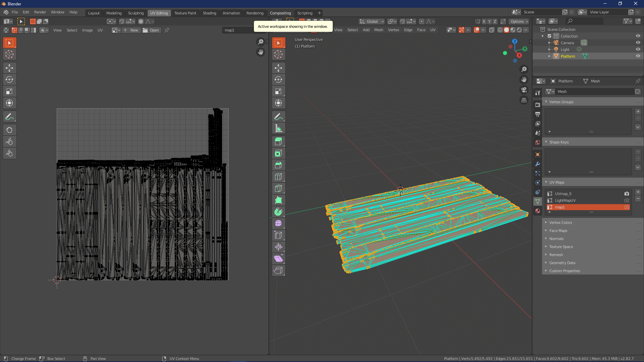Add a new vertex group
Image resolution: width=644 pixels, height=362 pixels.
638,112
